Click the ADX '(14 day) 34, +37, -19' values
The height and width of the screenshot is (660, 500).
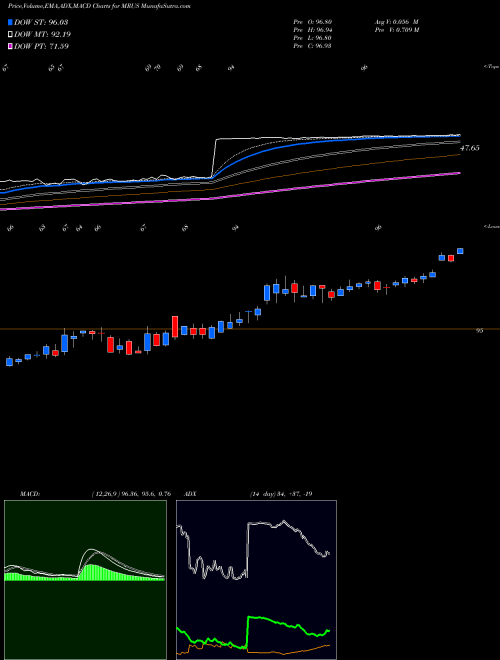[x=280, y=494]
